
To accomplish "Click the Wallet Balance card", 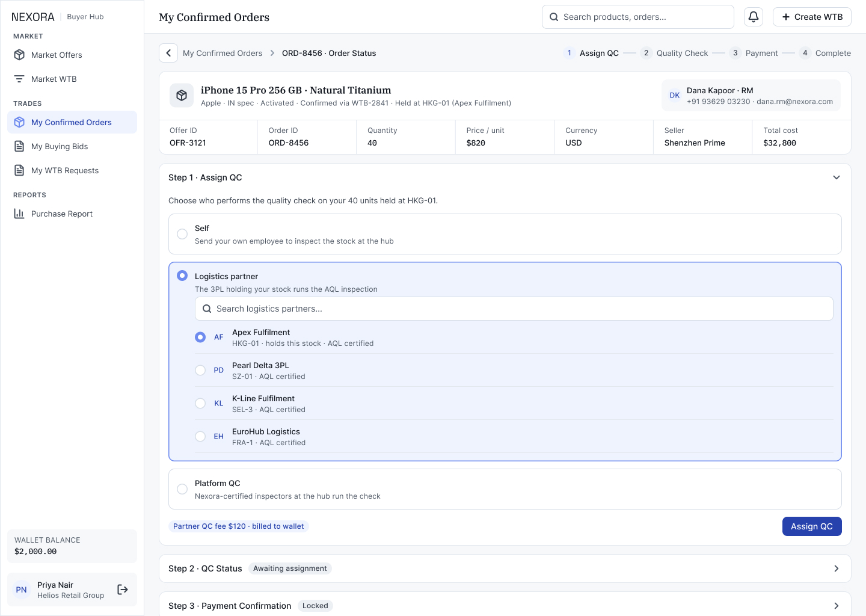I will 72,546.
